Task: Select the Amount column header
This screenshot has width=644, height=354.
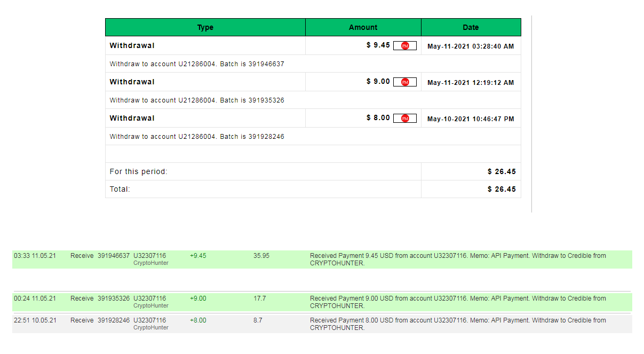Action: pyautogui.click(x=363, y=27)
